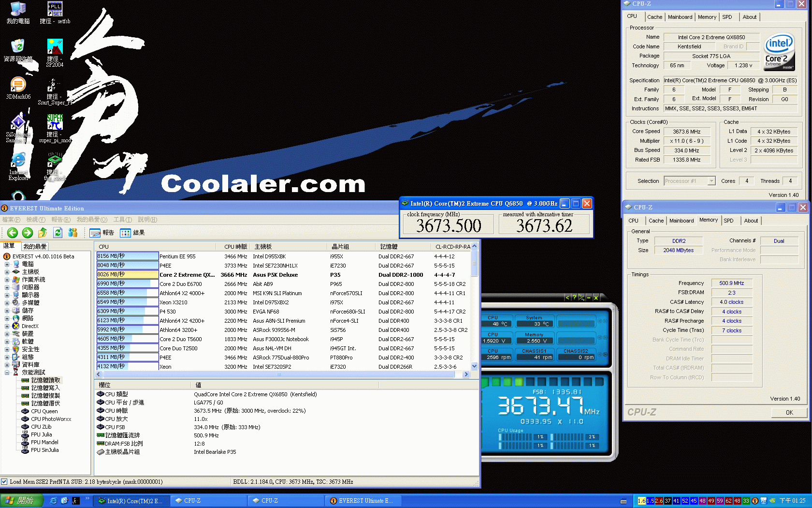
Task: Expand the 作業系統 tree node
Action: pyautogui.click(x=7, y=280)
